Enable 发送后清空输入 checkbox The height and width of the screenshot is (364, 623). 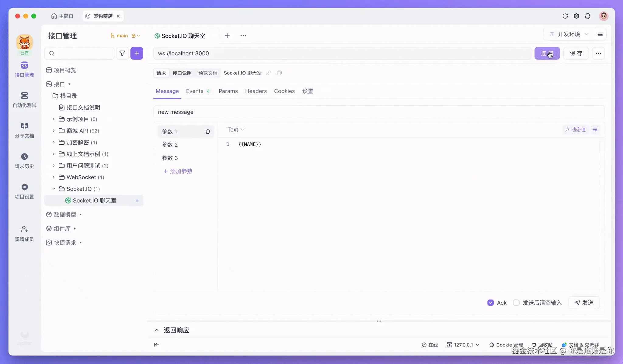(516, 303)
